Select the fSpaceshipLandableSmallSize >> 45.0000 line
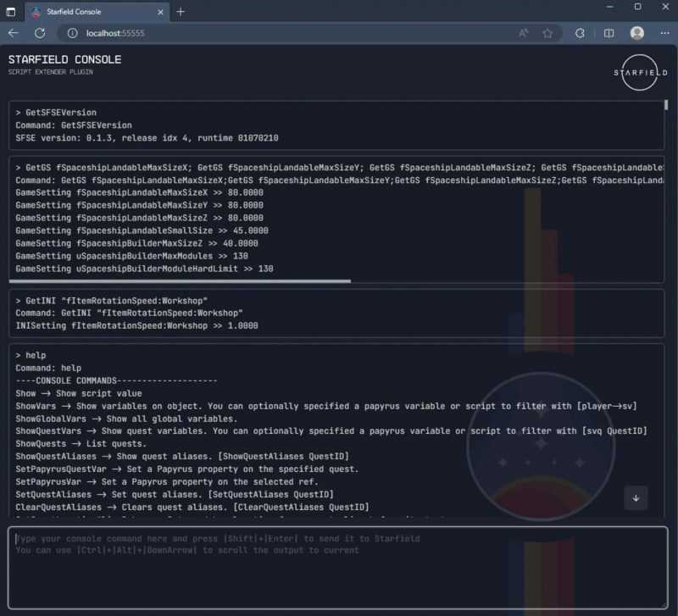The height and width of the screenshot is (616, 678). (x=142, y=230)
